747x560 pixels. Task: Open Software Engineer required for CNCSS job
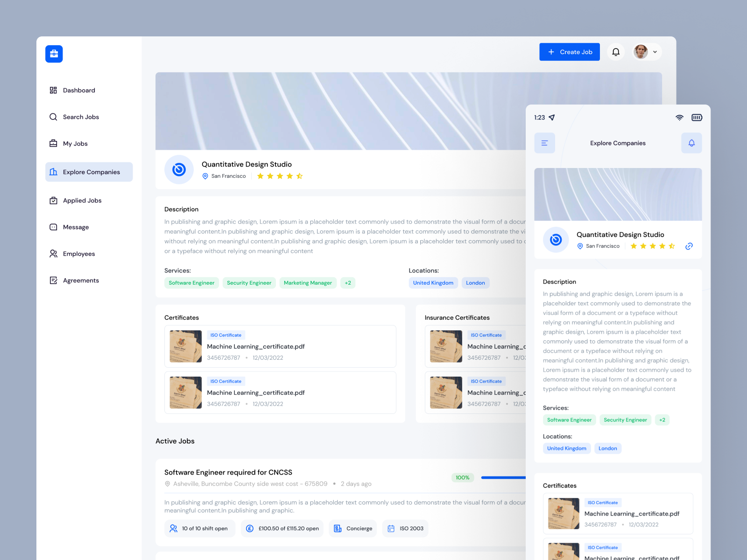pyautogui.click(x=228, y=472)
